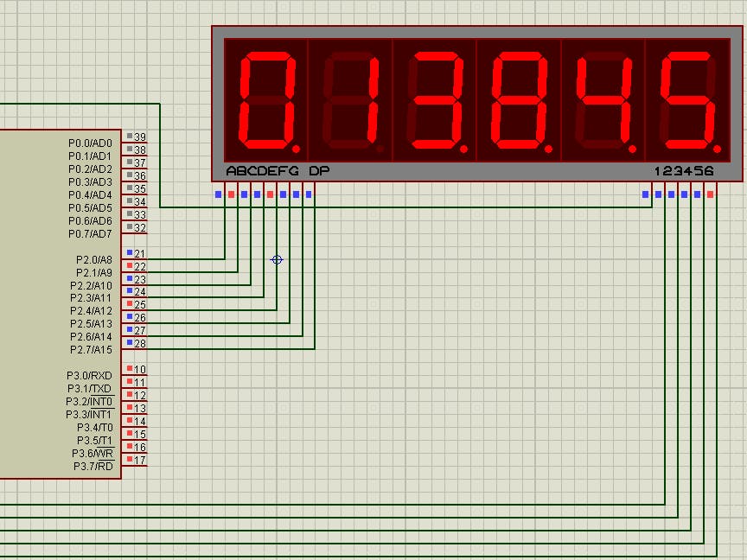
Task: Toggle the red terminal square beside pin 10
Action: (128, 369)
